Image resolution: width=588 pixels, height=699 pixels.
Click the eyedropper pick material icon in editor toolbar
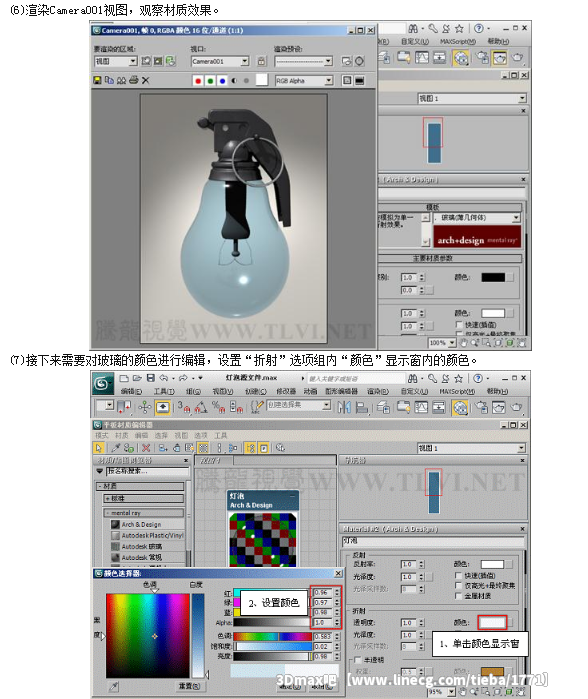point(115,448)
